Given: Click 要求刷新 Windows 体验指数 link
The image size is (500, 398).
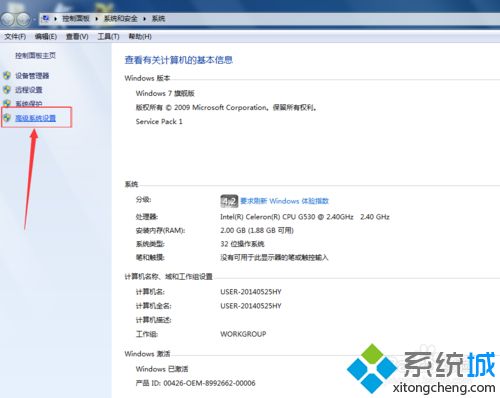Looking at the screenshot, I should click(284, 201).
